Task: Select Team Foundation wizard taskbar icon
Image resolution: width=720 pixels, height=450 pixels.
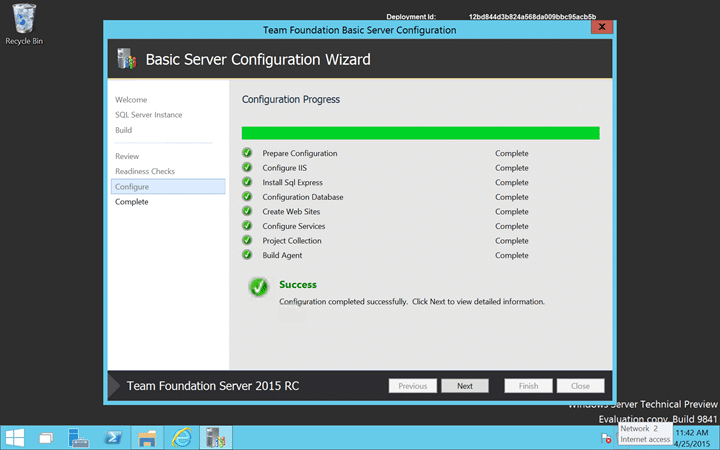Action: pyautogui.click(x=216, y=438)
